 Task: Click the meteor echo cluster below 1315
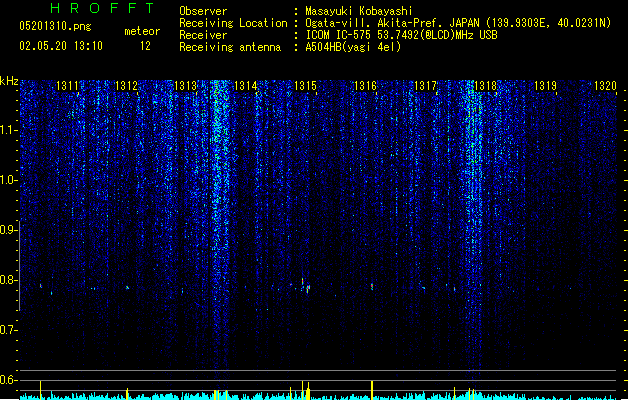304,286
